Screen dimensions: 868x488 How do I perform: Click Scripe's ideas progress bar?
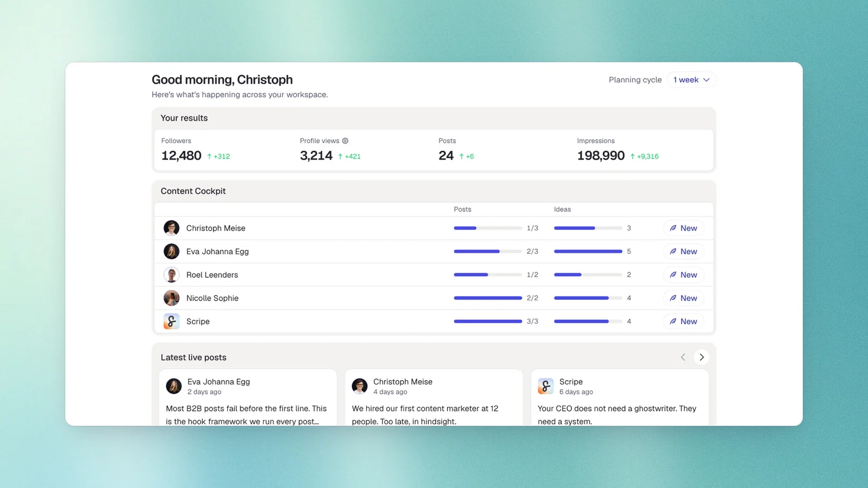click(x=588, y=322)
